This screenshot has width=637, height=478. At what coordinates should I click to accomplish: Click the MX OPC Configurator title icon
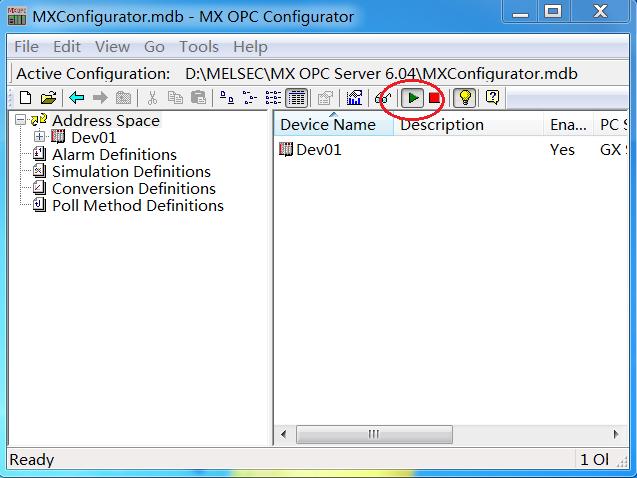tap(17, 16)
